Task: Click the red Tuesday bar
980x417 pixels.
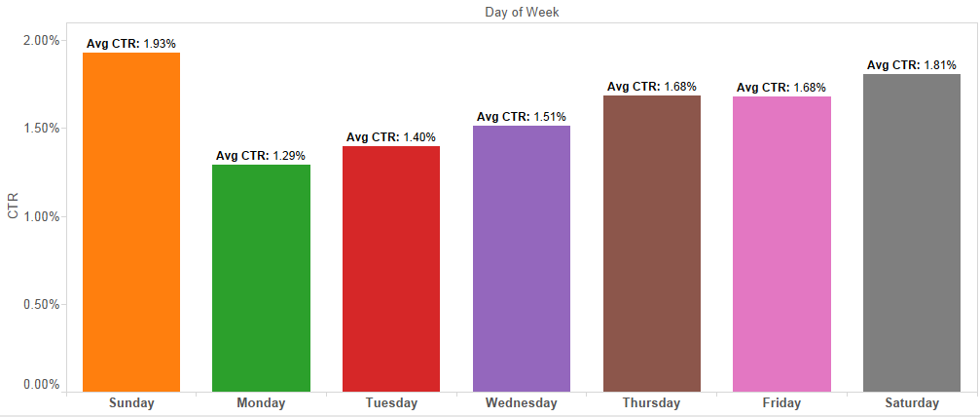Action: point(391,269)
